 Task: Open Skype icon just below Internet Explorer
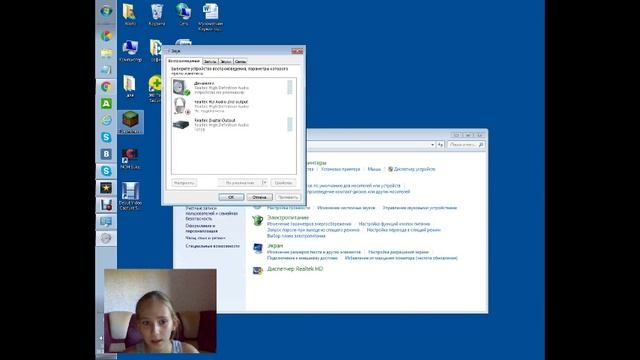coord(106,137)
